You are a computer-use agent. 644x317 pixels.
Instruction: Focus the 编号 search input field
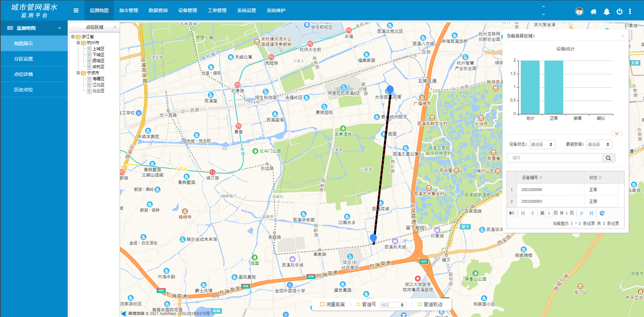554,158
